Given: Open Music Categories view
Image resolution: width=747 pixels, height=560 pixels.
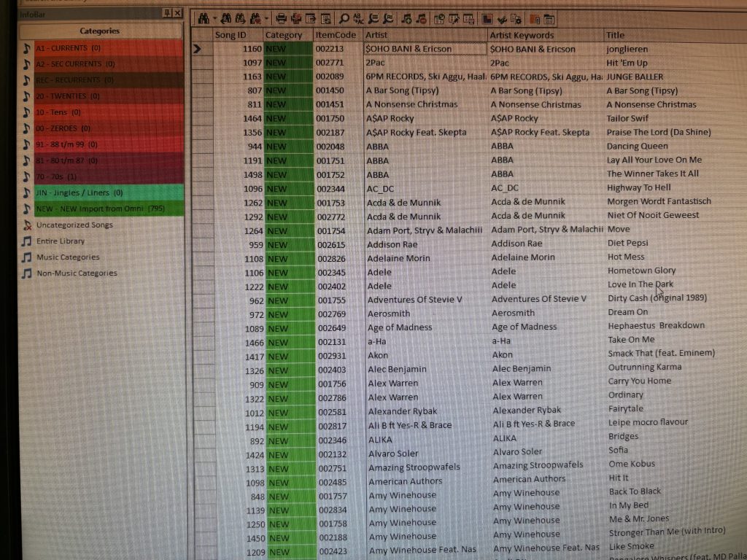Looking at the screenshot, I should tap(68, 257).
